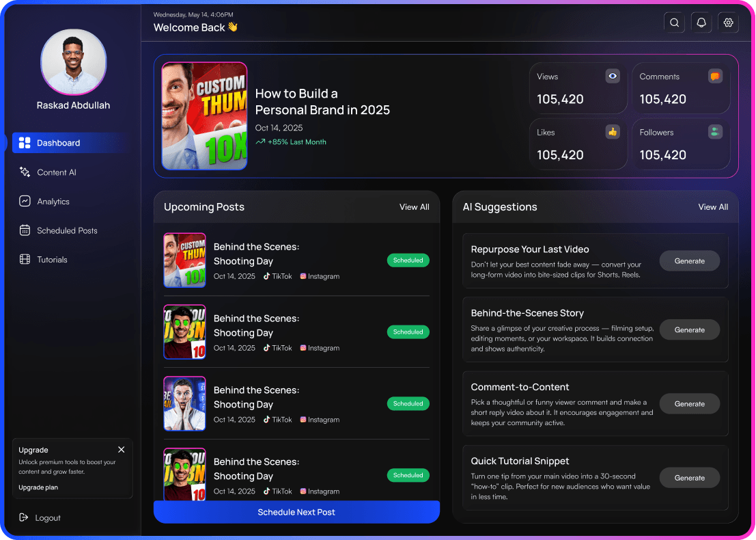
Task: Click the Views eye icon on the stats card
Action: click(613, 76)
